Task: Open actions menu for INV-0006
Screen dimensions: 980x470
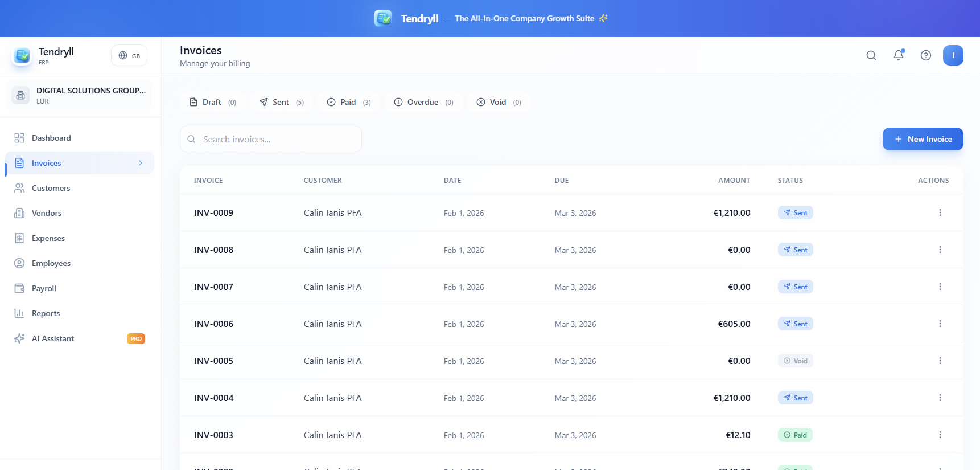Action: coord(940,324)
